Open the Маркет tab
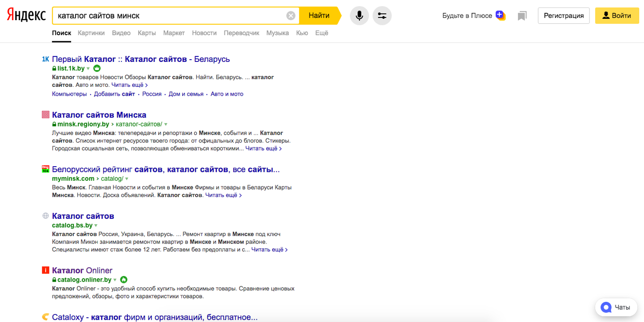Viewport: 644px width, 322px height. coord(174,33)
